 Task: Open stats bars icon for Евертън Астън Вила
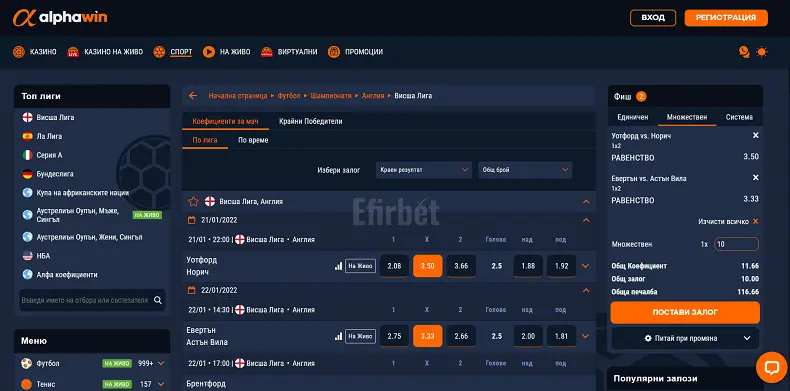pyautogui.click(x=338, y=336)
